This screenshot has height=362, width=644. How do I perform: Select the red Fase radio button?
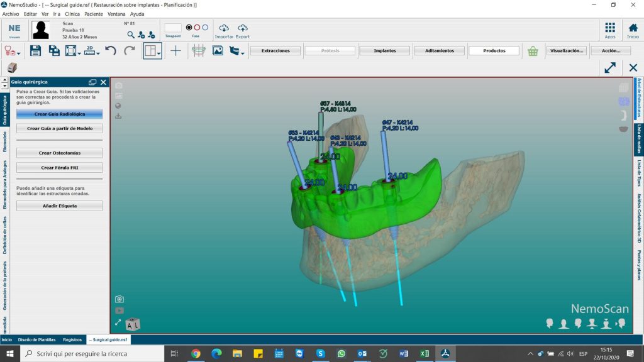[x=197, y=28]
